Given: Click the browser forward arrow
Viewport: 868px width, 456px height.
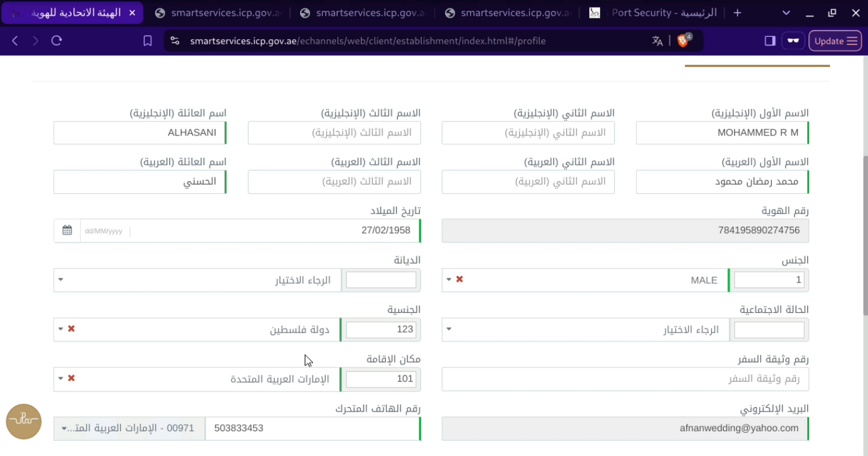Looking at the screenshot, I should coord(35,41).
